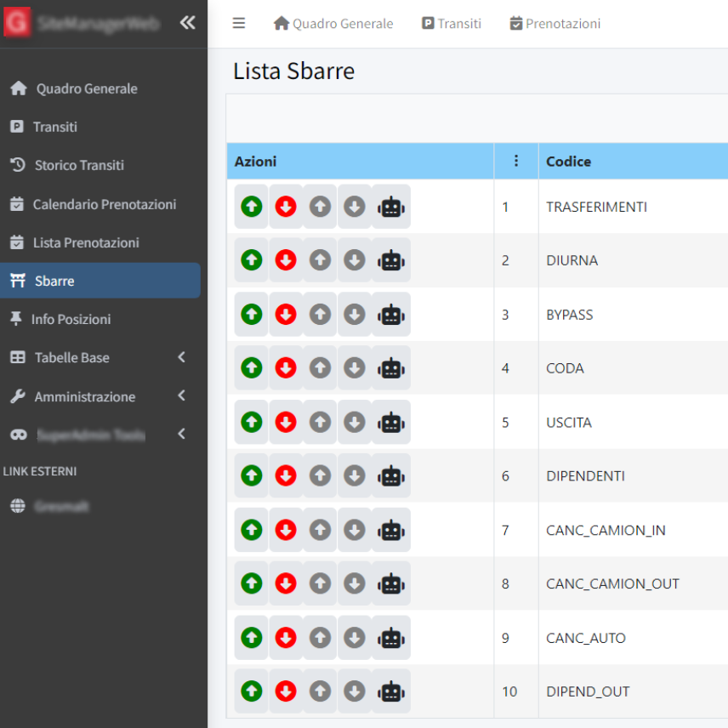Expand Tabelle Base submenu
The width and height of the screenshot is (728, 728).
[x=181, y=358]
